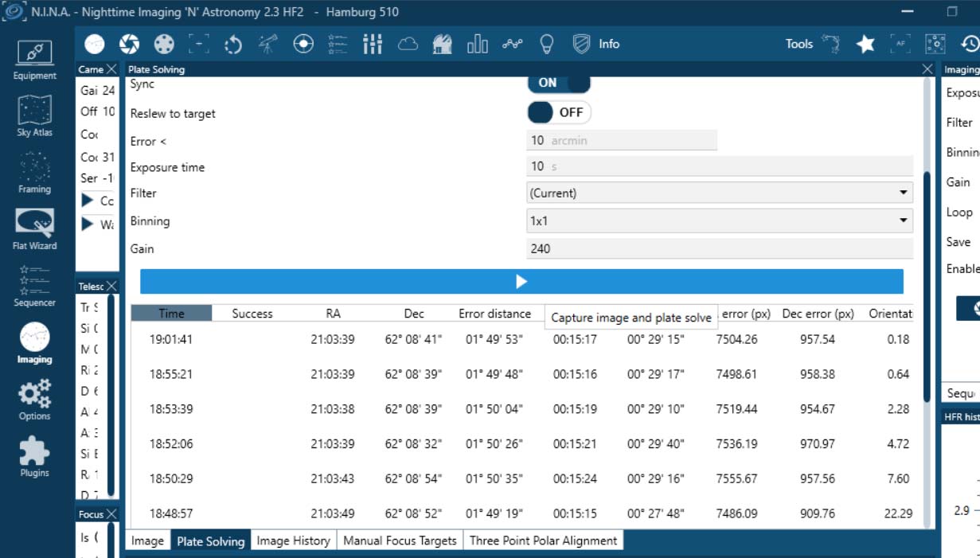Click the star icon next to Tools
Viewport: 980px width, 558px height.
[865, 45]
